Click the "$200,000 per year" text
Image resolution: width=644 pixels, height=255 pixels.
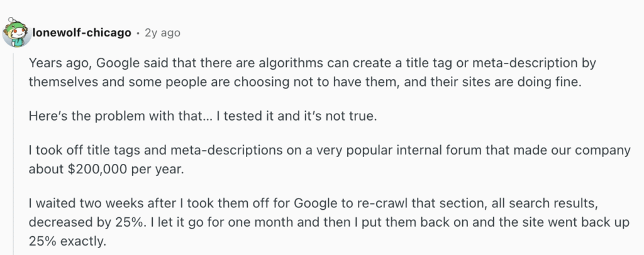click(125, 170)
